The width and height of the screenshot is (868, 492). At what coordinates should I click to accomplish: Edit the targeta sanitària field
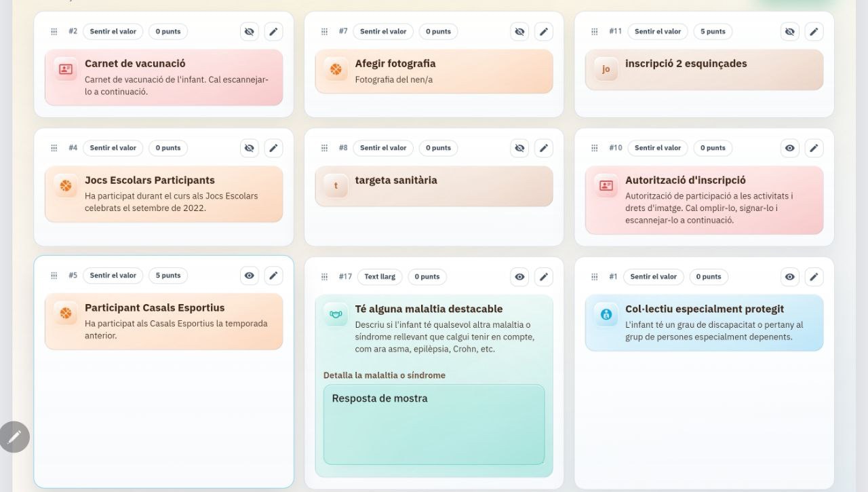tap(544, 147)
